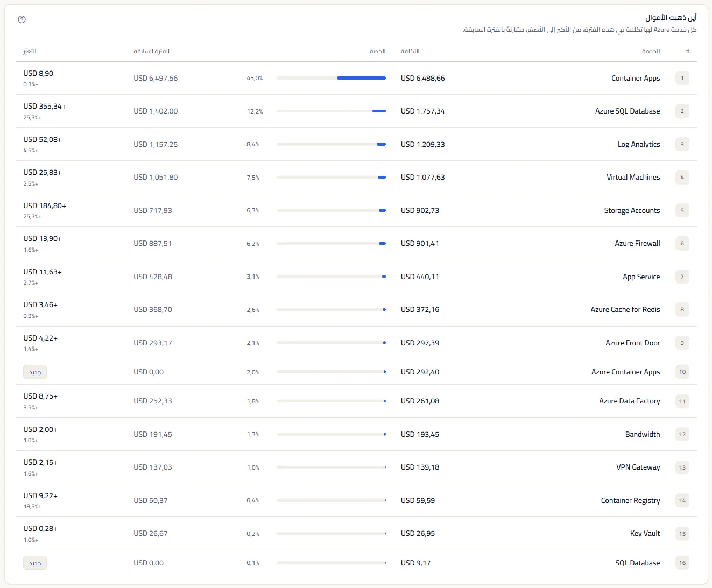Click the جديد badge in the USD 9,17 row

point(35,563)
